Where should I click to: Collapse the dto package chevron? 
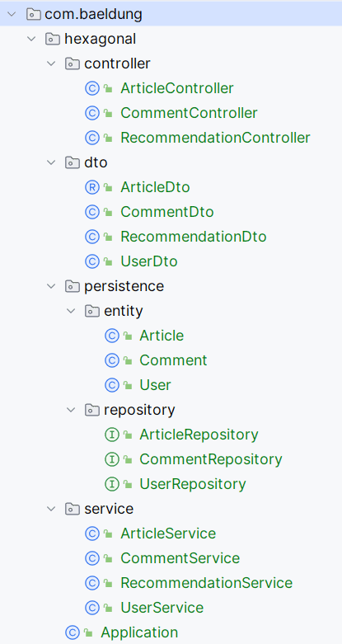point(51,162)
